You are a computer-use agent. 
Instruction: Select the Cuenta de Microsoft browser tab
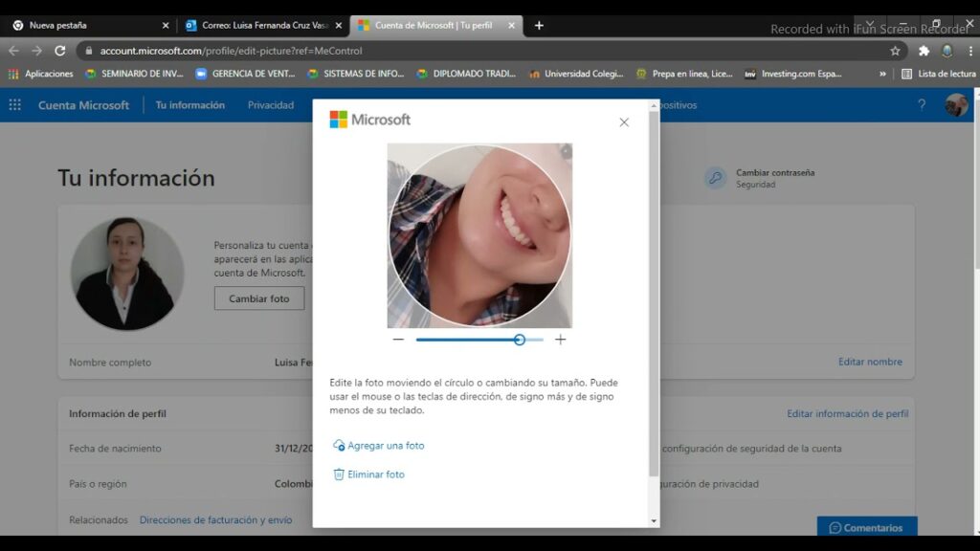click(434, 26)
